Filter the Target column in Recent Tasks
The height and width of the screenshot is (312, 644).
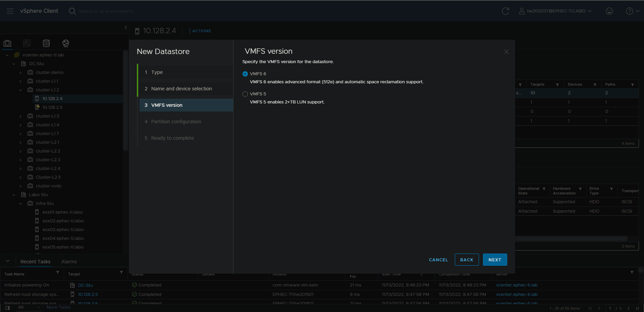click(x=121, y=272)
